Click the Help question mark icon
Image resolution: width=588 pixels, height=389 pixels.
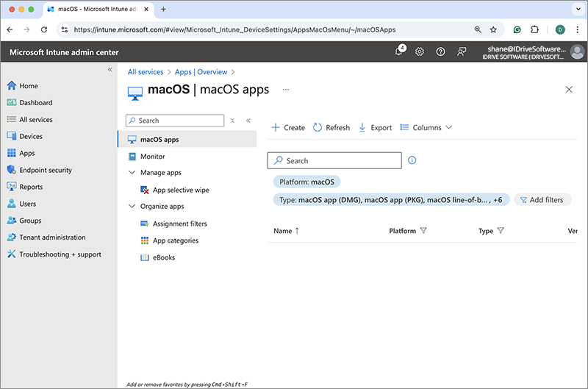(x=440, y=51)
